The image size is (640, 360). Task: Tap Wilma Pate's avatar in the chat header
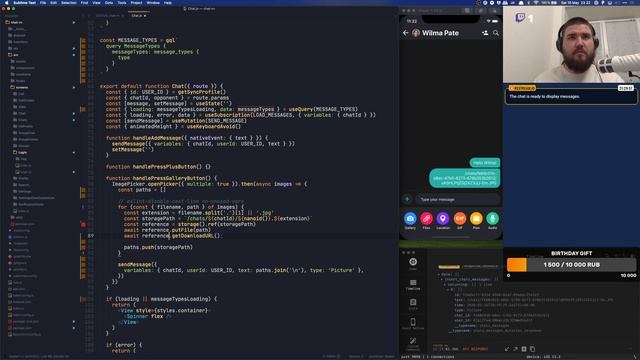(416, 33)
